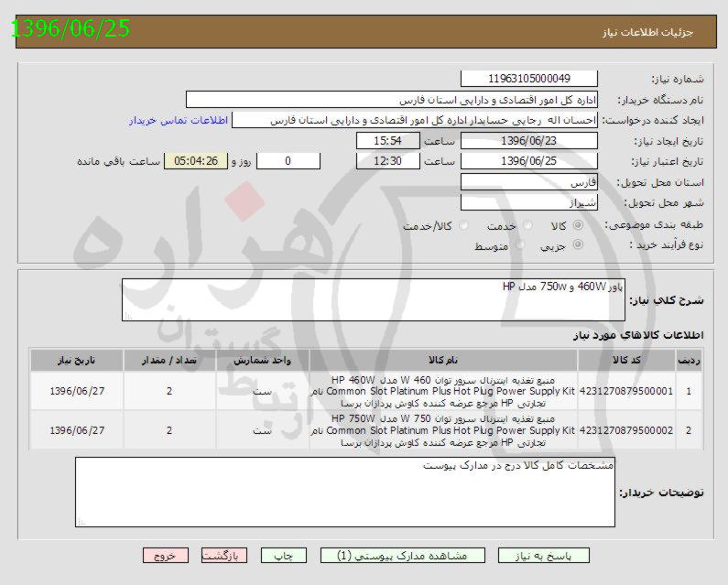Select the 'کالا' radio option
The height and width of the screenshot is (585, 728).
tap(578, 225)
